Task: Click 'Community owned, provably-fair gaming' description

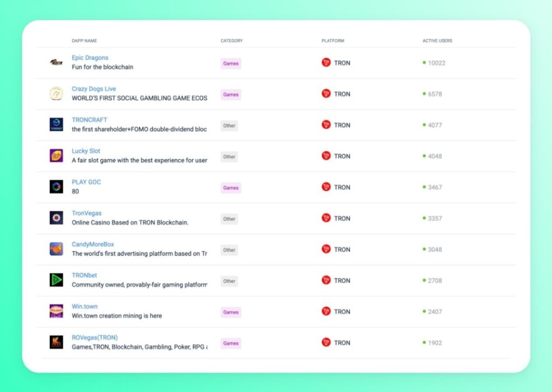Action: (140, 285)
